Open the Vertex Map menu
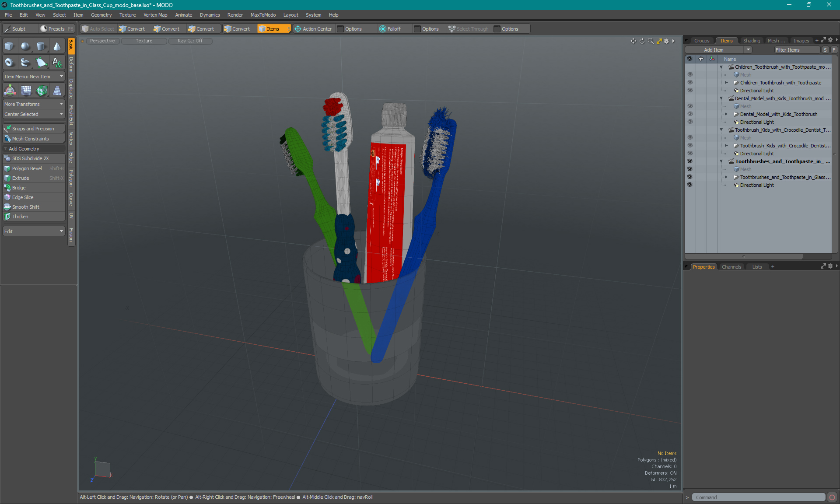This screenshot has width=840, height=504. [x=155, y=15]
